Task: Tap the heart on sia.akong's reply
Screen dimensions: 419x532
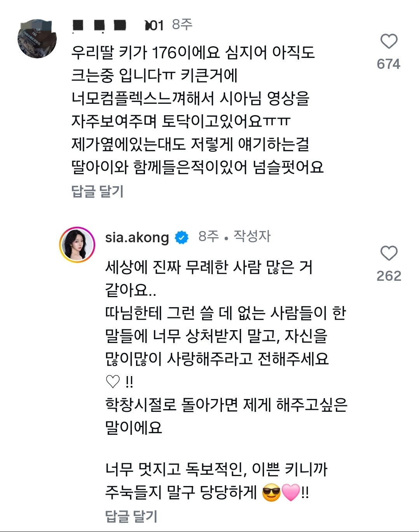Action: point(389,253)
